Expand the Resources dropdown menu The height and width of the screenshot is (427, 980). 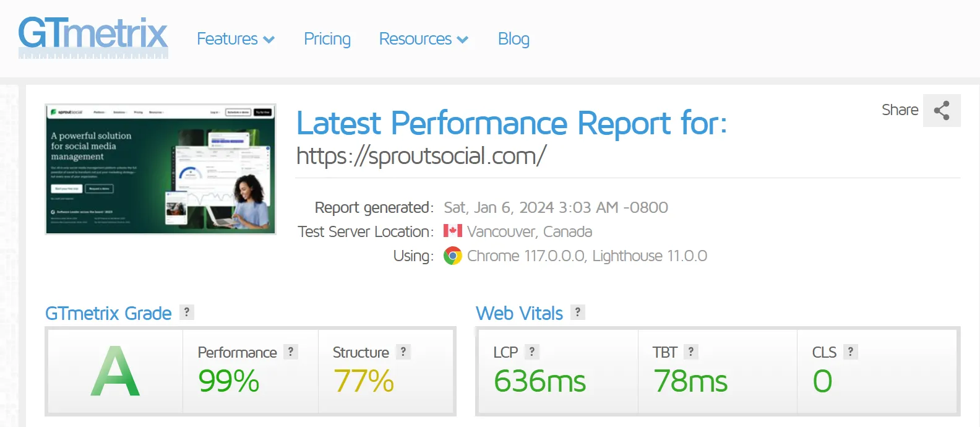[x=424, y=39]
